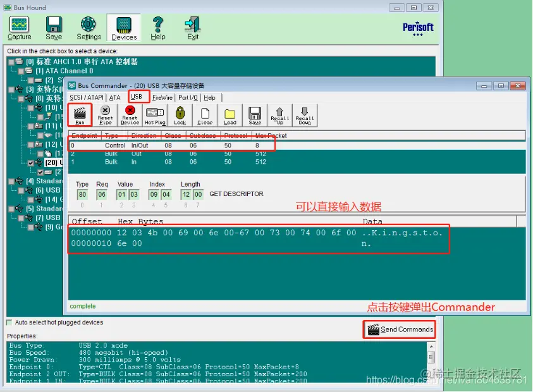Click the Length field containing 00
533x392 pixels.
198,195
